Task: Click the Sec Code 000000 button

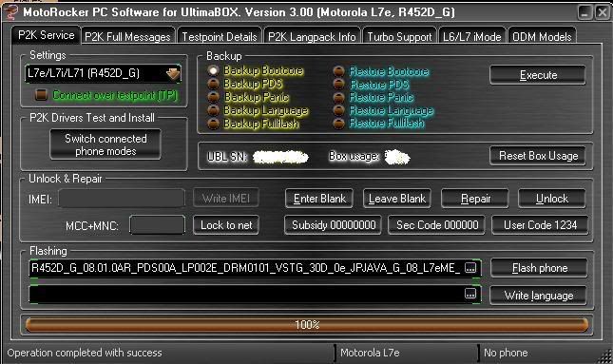Action: tap(436, 225)
